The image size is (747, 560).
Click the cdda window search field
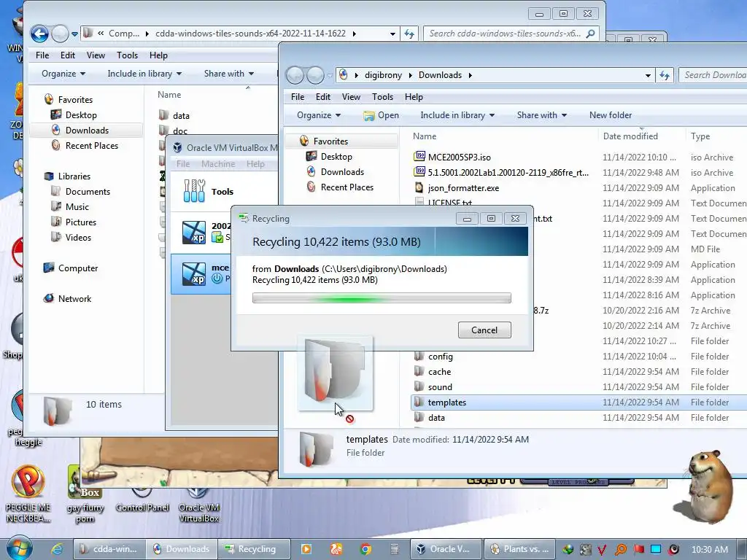510,34
